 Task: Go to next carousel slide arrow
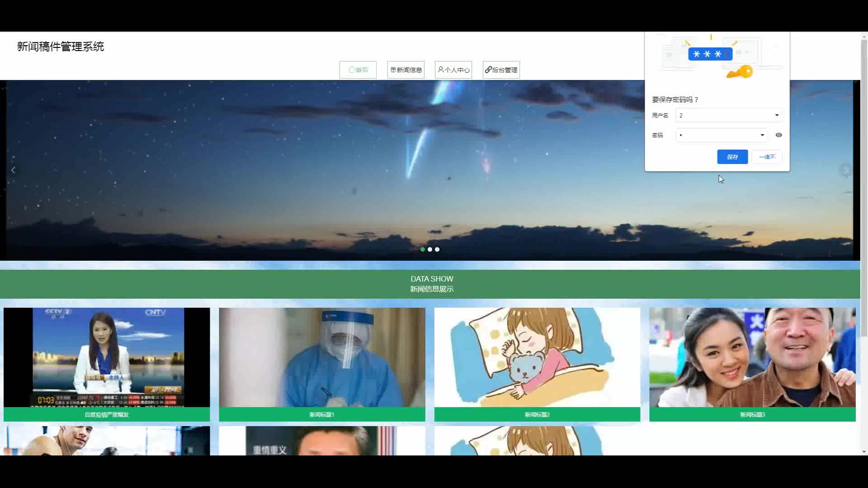845,170
